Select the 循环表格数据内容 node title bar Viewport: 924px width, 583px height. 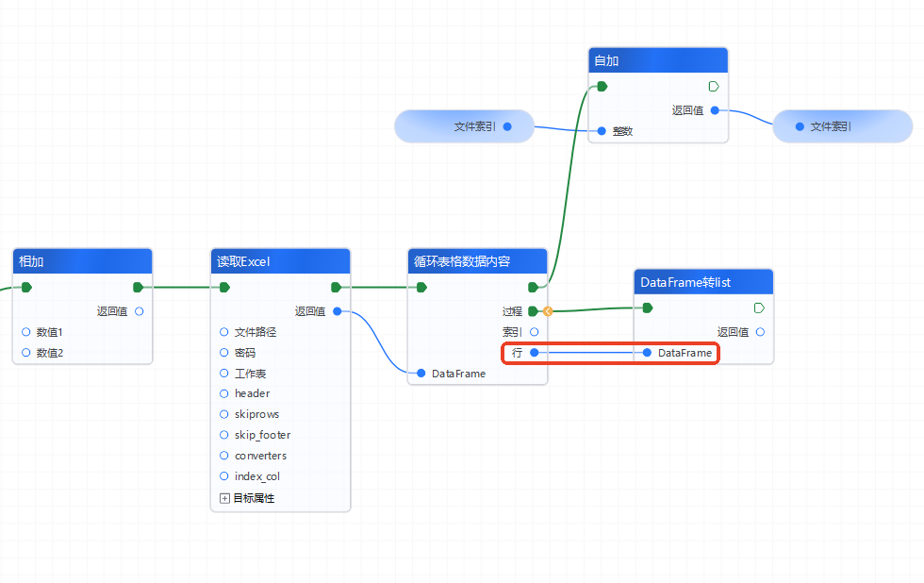click(x=477, y=261)
